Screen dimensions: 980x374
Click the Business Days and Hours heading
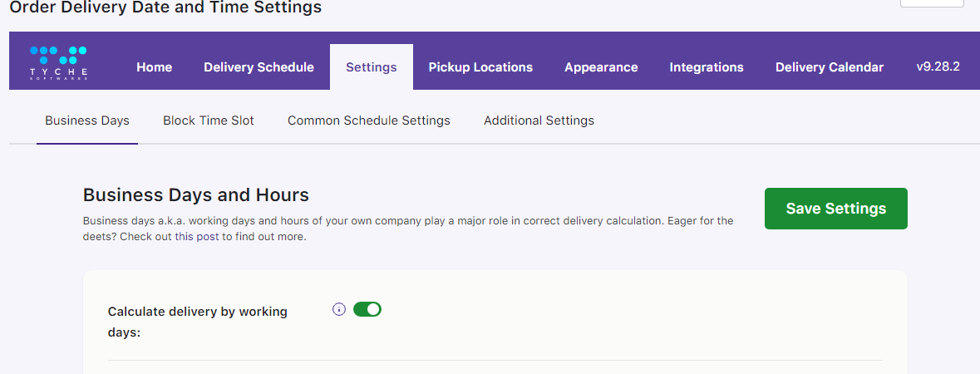196,195
